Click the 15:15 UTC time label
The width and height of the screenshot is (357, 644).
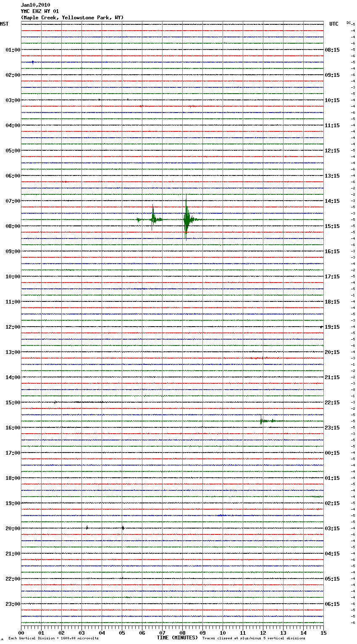click(332, 226)
